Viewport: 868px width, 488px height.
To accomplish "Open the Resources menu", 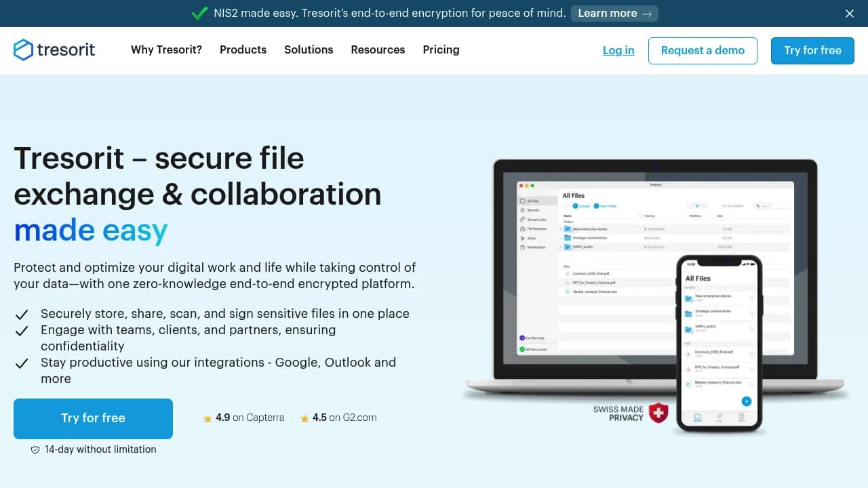I will tap(378, 49).
